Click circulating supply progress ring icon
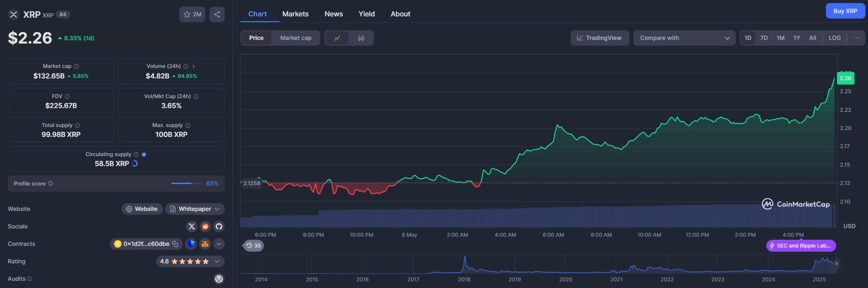Viewport: 868px width, 288px height. click(x=135, y=164)
